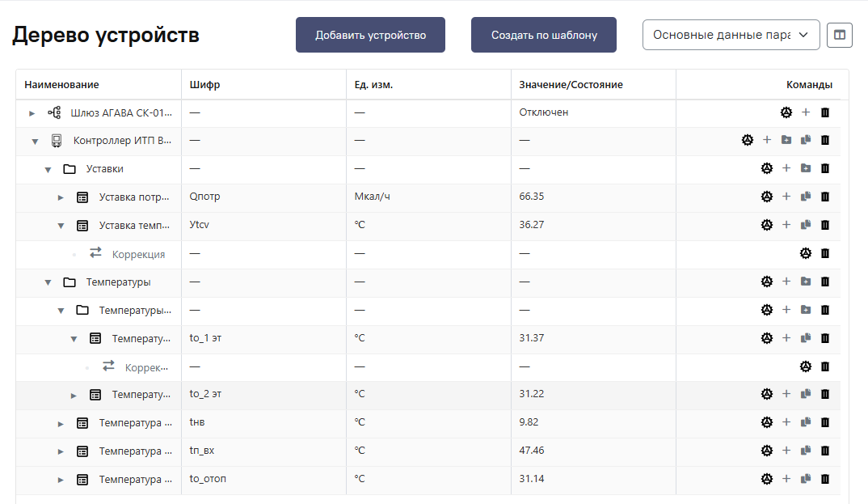Image resolution: width=868 pixels, height=504 pixels.
Task: Delete the Шлюз АГАВА СК-01 device
Action: pyautogui.click(x=825, y=112)
